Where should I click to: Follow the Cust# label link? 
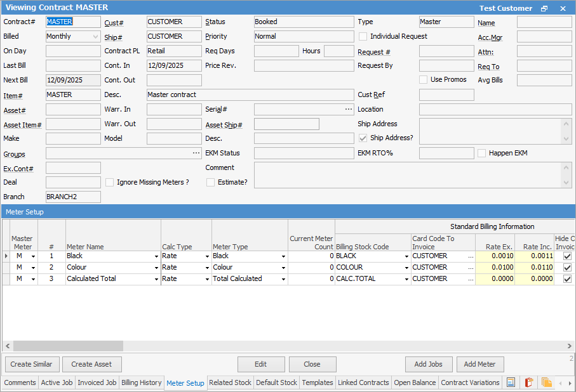click(x=114, y=23)
